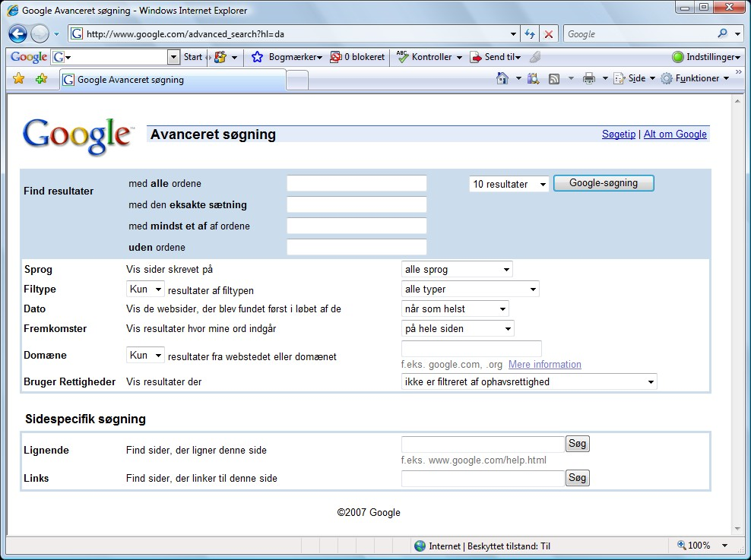Open the alle typer filetype dropdown
The height and width of the screenshot is (560, 751).
470,289
